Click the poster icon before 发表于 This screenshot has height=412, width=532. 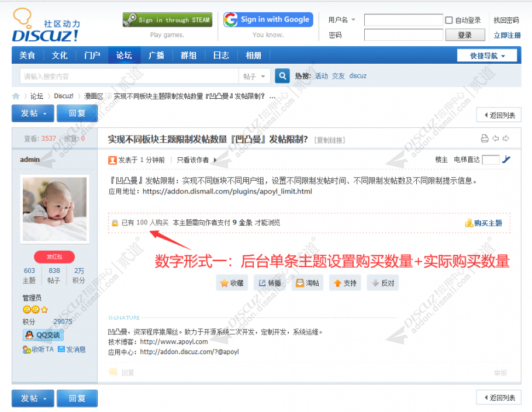(x=112, y=160)
